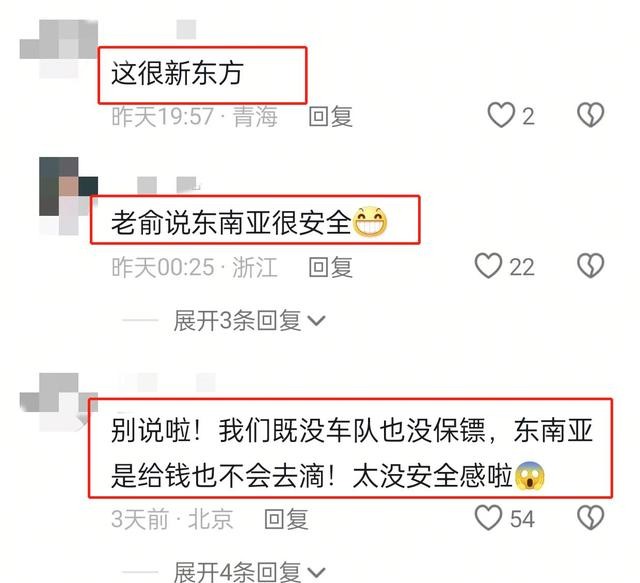
Task: Like the 老俞说东南亚很安全 comment
Action: 488,266
